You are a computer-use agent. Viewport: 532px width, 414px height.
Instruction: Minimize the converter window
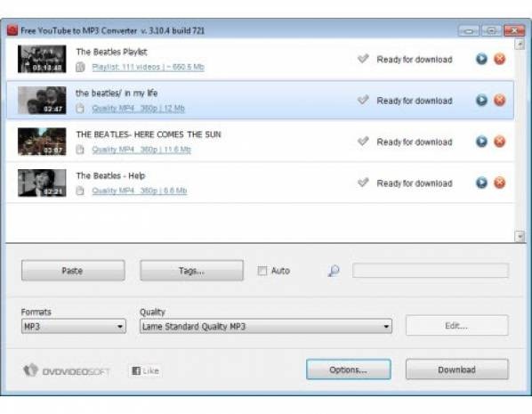(469, 30)
